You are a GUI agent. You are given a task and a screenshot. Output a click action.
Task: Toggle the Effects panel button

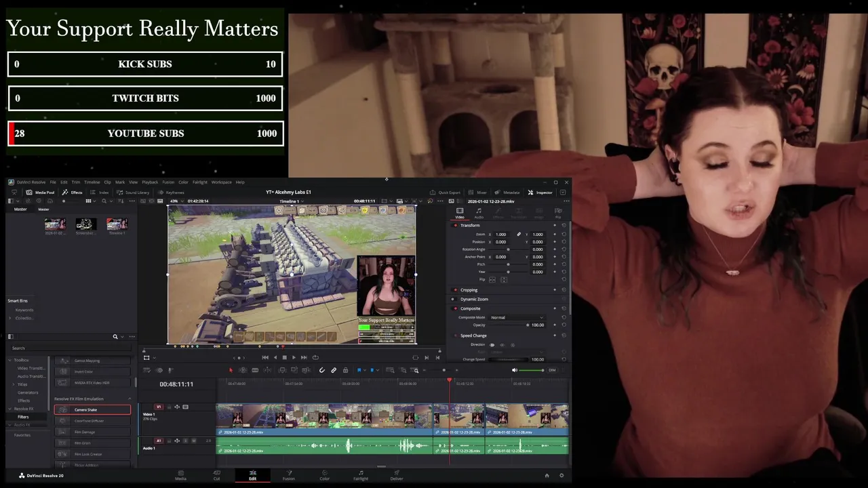pyautogui.click(x=72, y=192)
